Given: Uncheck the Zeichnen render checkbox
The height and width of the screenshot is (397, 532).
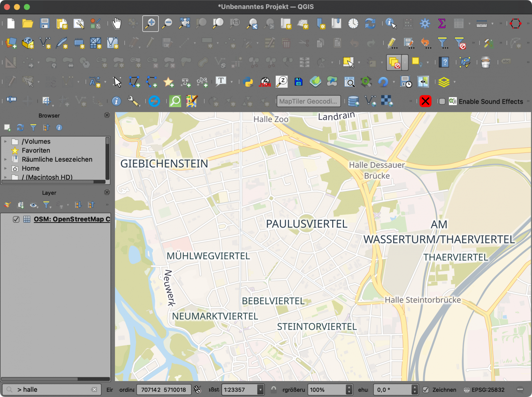Looking at the screenshot, I should click(x=427, y=390).
